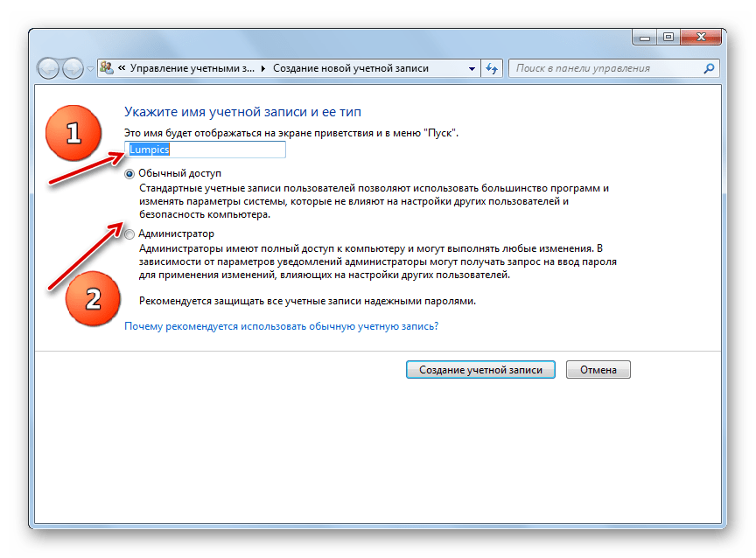The width and height of the screenshot is (756, 558).
Task: Select the Обычный доступ radio button
Action: (x=129, y=174)
